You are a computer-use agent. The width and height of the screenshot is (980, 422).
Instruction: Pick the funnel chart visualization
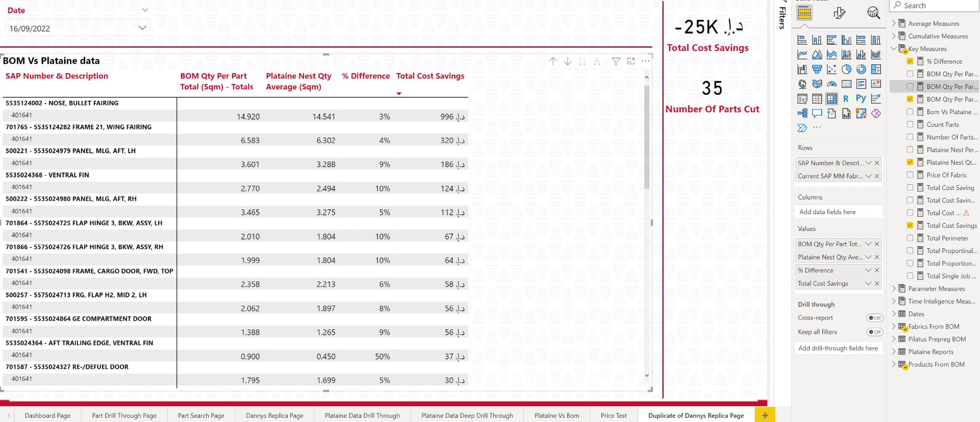coord(816,69)
